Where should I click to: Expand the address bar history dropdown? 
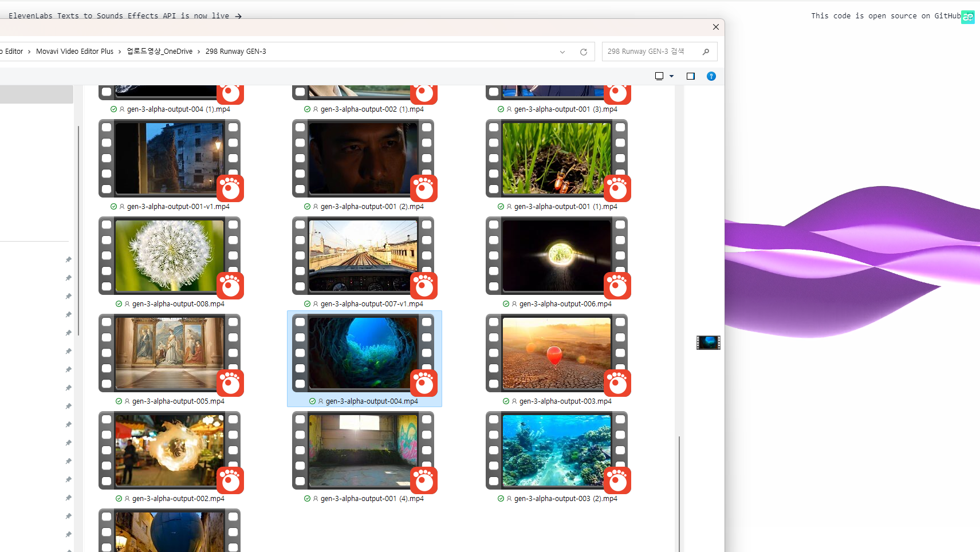562,52
